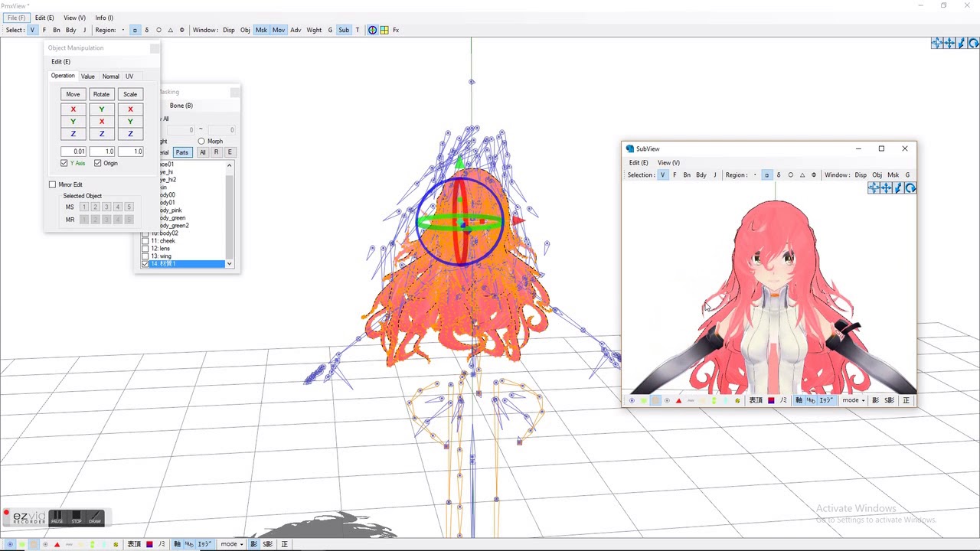Choose triangle region select in main toolbar

(x=170, y=30)
